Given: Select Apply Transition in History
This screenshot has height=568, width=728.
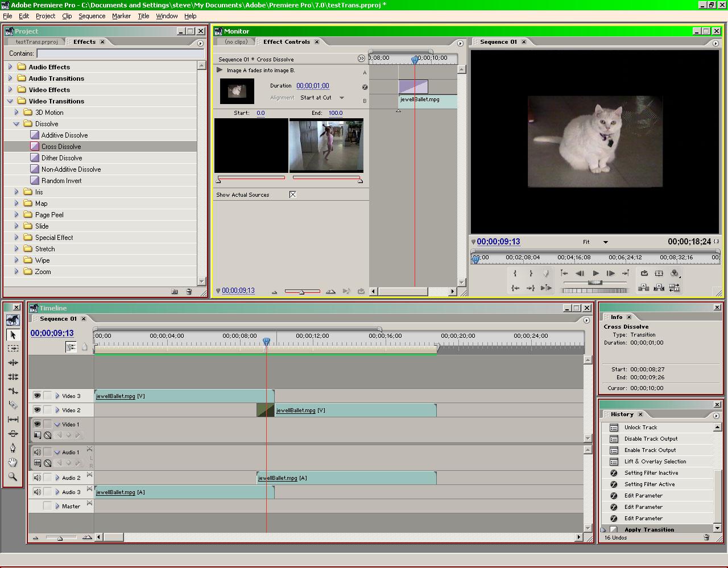Looking at the screenshot, I should pos(649,529).
